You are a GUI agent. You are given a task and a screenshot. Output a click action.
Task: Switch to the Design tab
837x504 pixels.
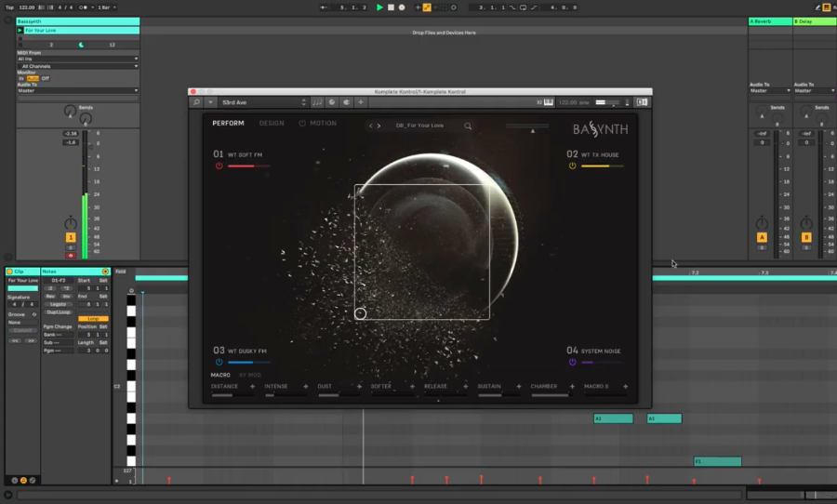point(272,123)
